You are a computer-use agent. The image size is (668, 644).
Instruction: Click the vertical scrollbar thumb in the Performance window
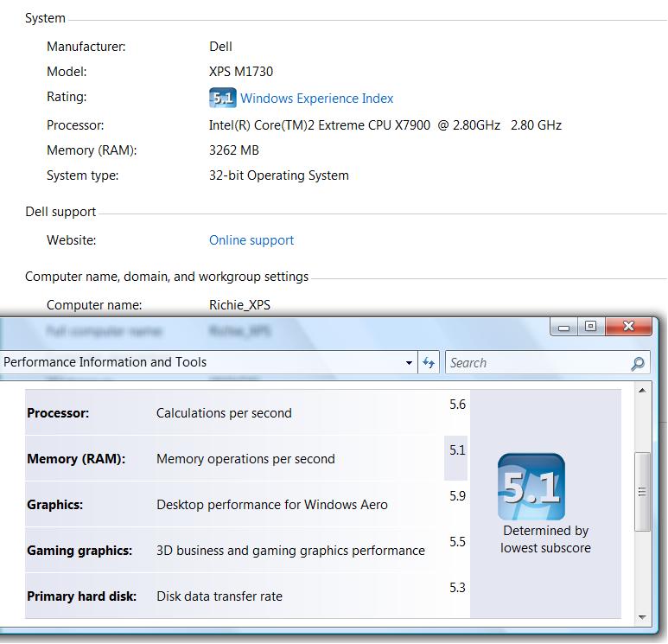click(x=642, y=492)
